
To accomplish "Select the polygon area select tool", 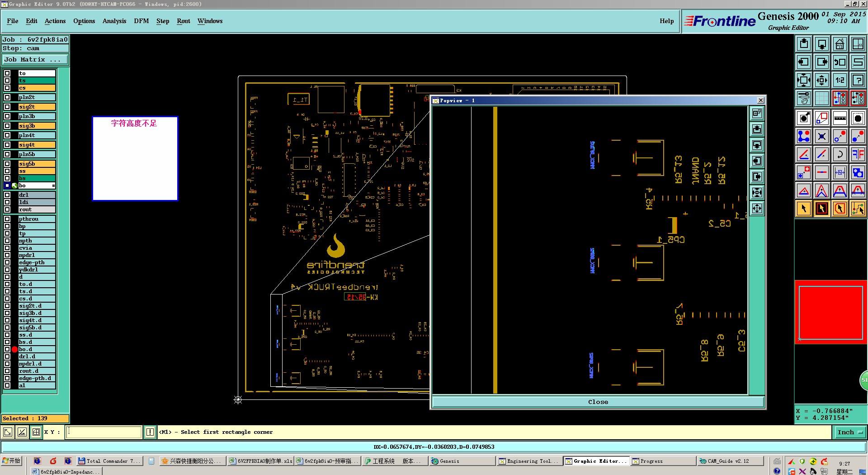I will point(840,209).
